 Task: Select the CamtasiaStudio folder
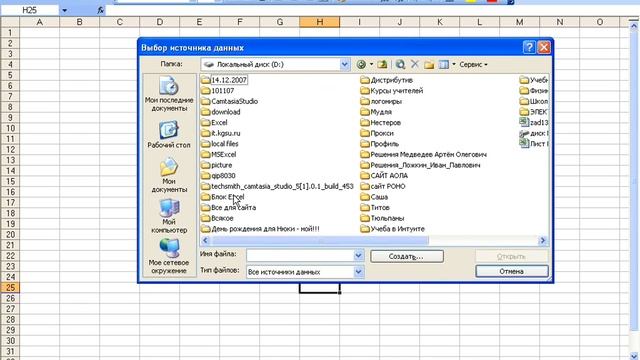pos(229,101)
